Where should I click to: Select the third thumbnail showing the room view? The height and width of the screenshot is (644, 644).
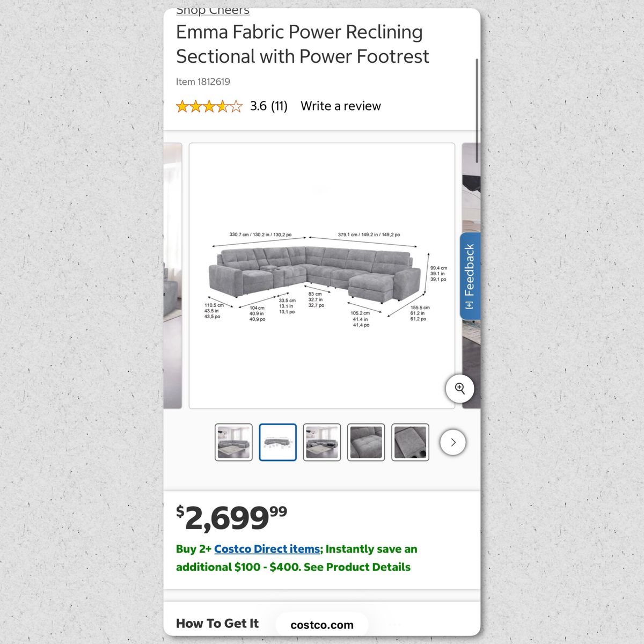pos(322,443)
